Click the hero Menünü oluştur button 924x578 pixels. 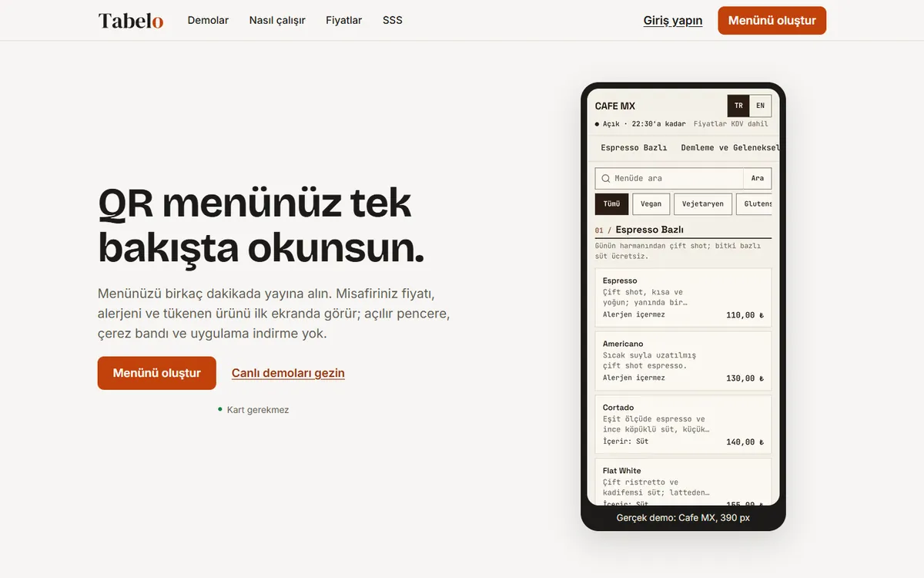(x=157, y=373)
